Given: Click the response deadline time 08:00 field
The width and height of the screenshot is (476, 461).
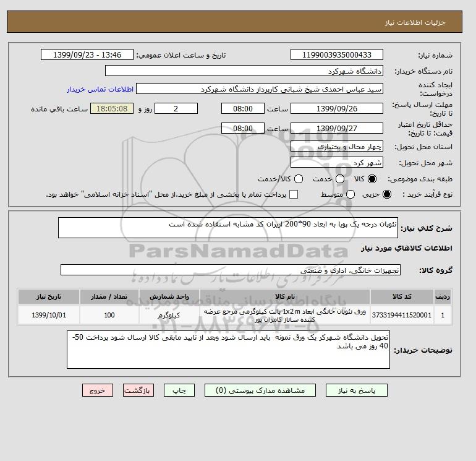Looking at the screenshot, I should 243,108.
